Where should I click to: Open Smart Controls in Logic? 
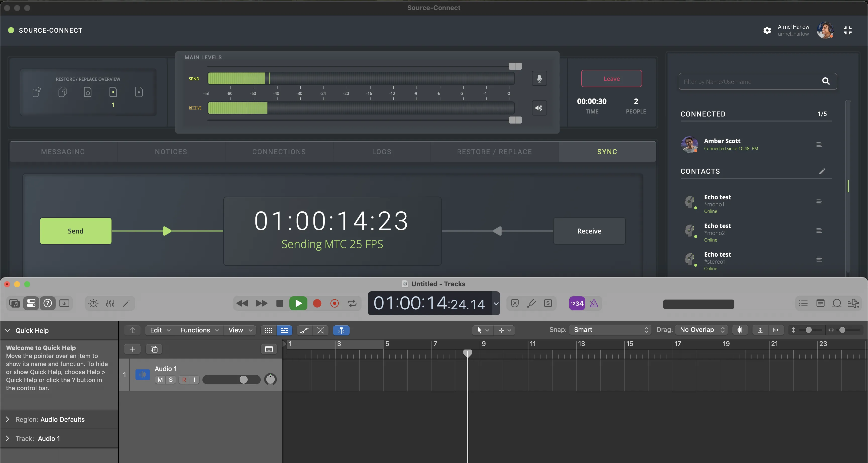93,304
